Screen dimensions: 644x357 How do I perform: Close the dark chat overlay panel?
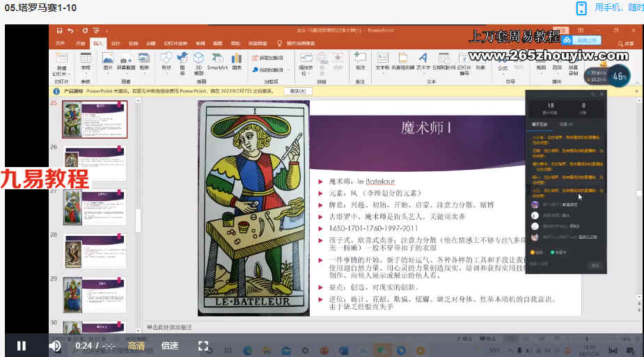click(602, 95)
